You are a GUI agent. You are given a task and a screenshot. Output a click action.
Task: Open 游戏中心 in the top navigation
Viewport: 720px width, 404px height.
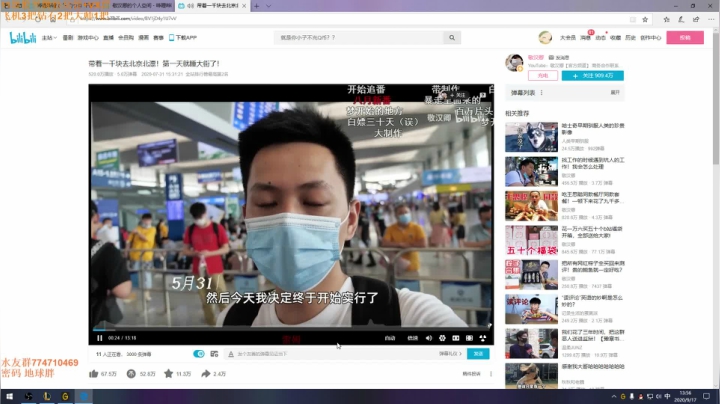click(x=88, y=38)
